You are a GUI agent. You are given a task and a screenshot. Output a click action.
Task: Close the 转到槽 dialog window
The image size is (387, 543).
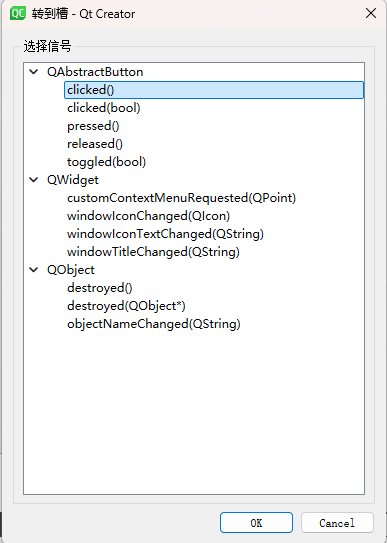pyautogui.click(x=371, y=14)
